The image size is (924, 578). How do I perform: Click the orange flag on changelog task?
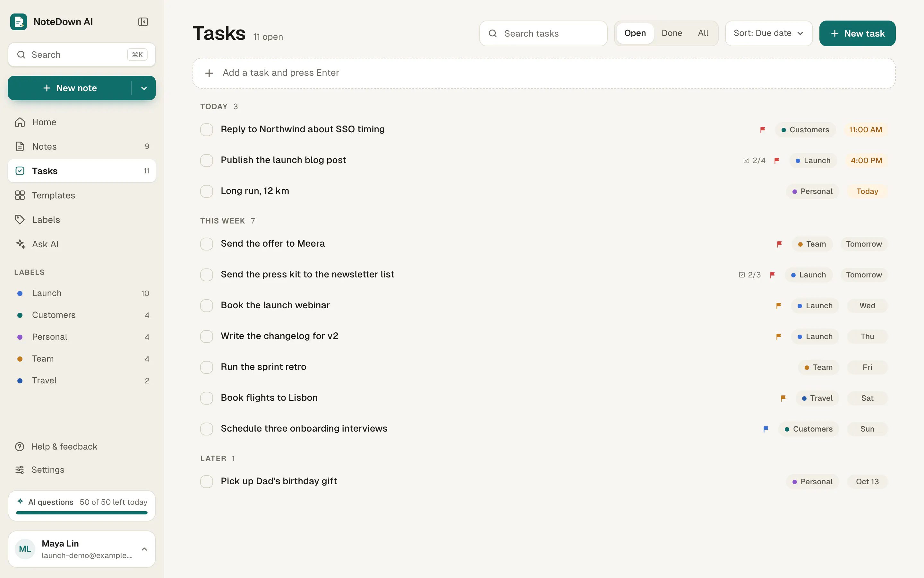(779, 337)
